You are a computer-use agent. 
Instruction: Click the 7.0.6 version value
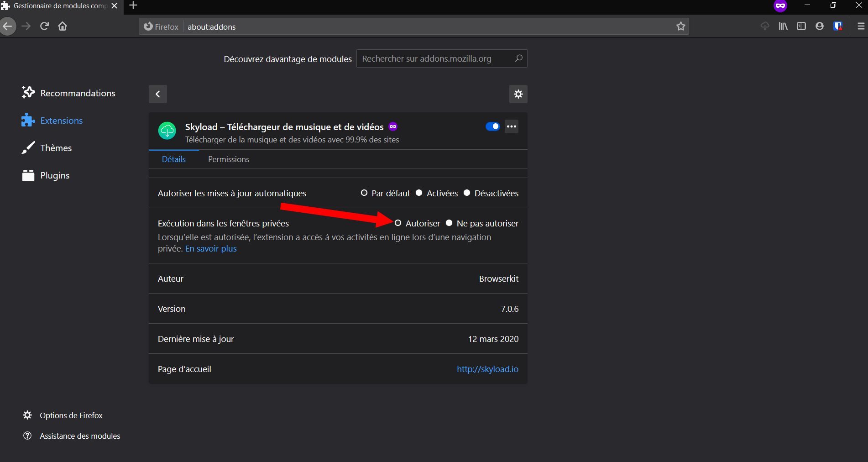pyautogui.click(x=510, y=309)
